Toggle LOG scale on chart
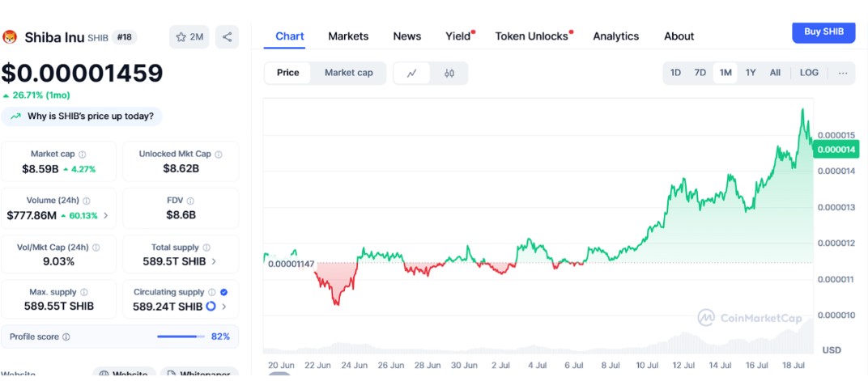 (809, 73)
